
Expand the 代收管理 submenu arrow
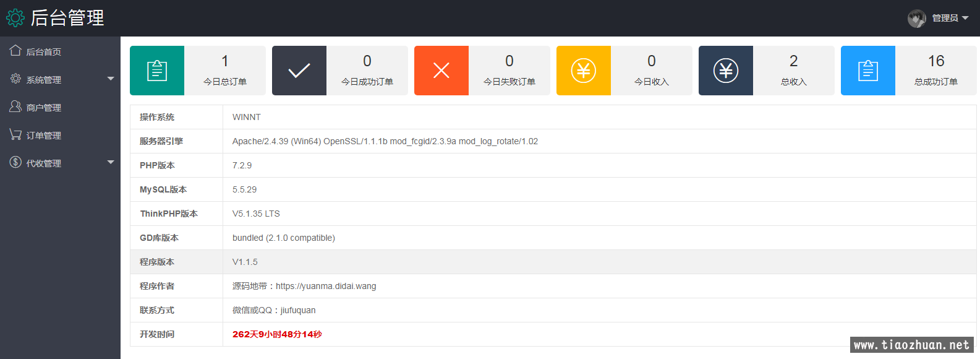tap(111, 162)
